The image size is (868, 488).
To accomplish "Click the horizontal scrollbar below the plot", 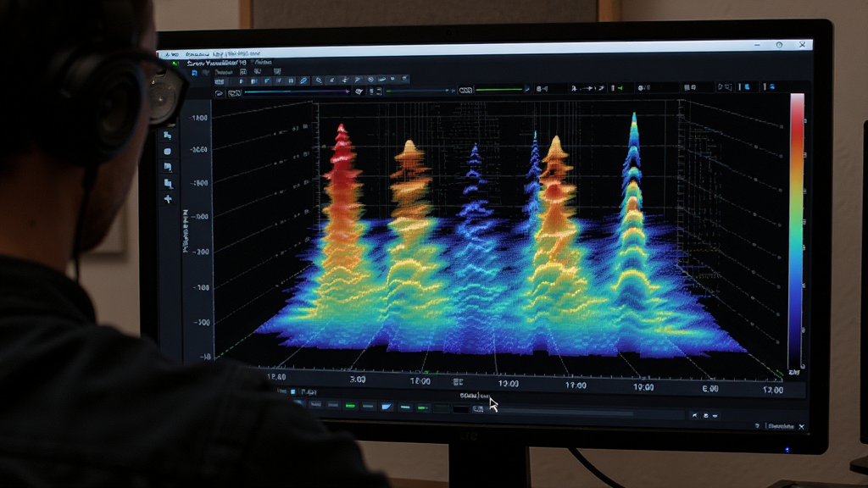I will (x=565, y=413).
